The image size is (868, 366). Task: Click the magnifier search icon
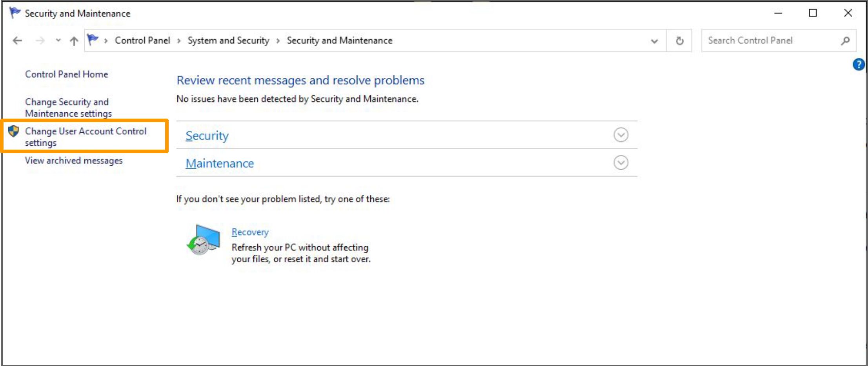845,41
